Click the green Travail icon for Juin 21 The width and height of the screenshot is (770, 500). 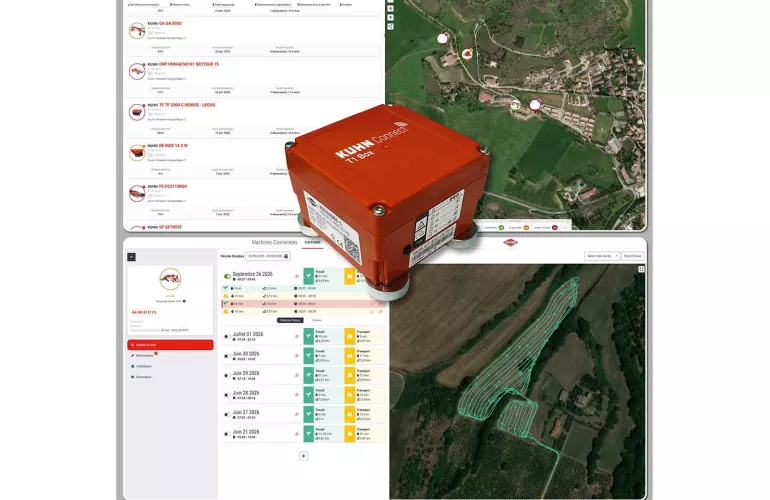[308, 434]
